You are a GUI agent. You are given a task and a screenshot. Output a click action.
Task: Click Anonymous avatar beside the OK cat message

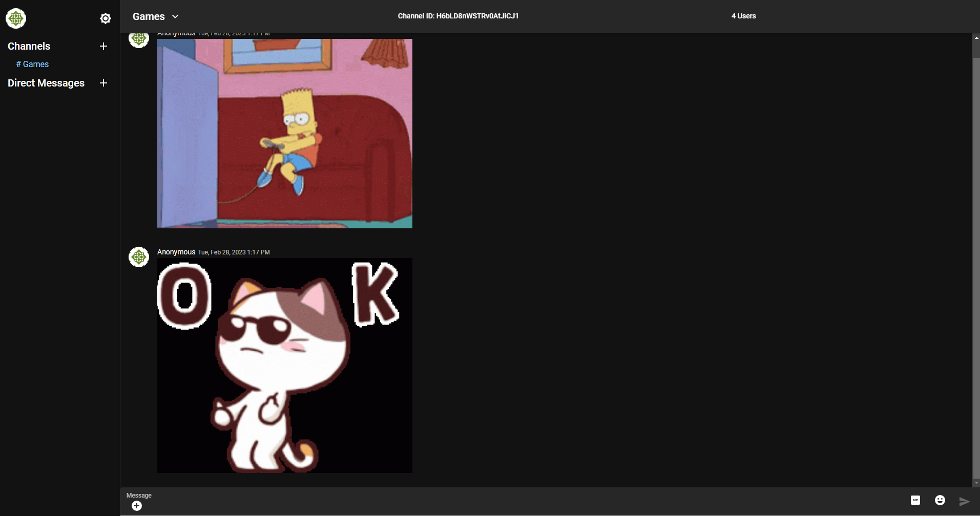[139, 257]
